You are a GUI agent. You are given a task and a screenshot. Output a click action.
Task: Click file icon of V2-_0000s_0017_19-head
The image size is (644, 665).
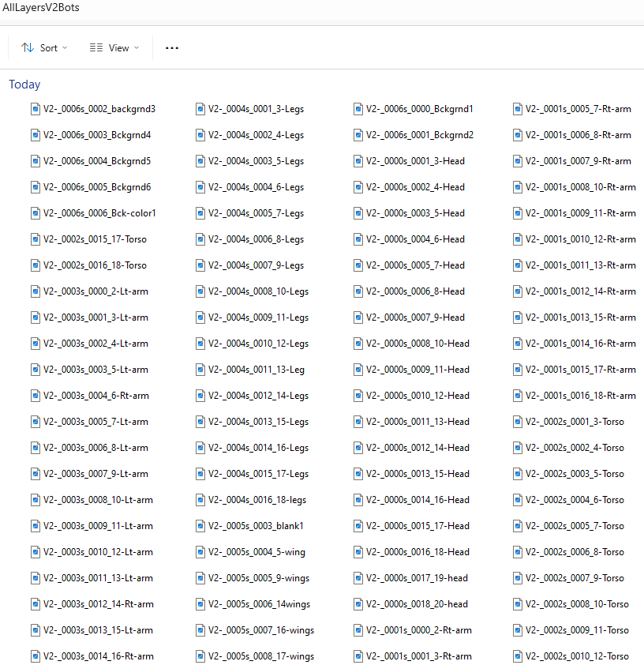[358, 578]
